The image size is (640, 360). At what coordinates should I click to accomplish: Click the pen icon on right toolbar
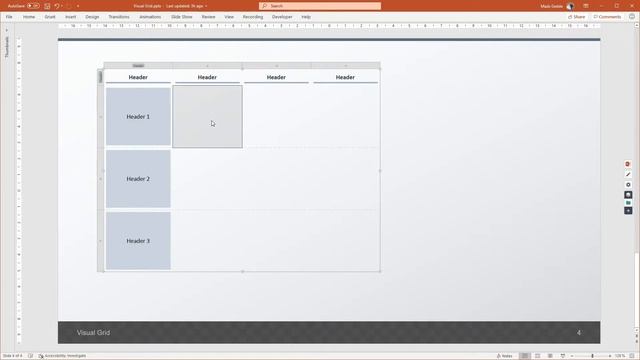point(628,174)
